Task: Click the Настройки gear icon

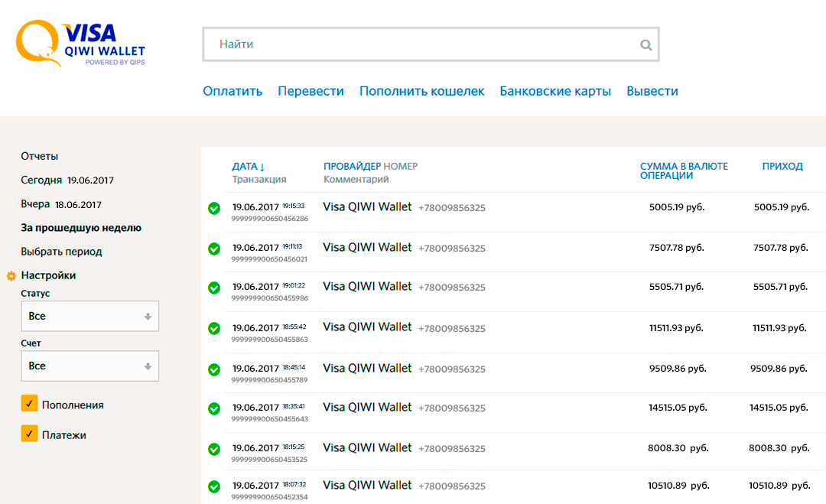Action: pos(11,276)
